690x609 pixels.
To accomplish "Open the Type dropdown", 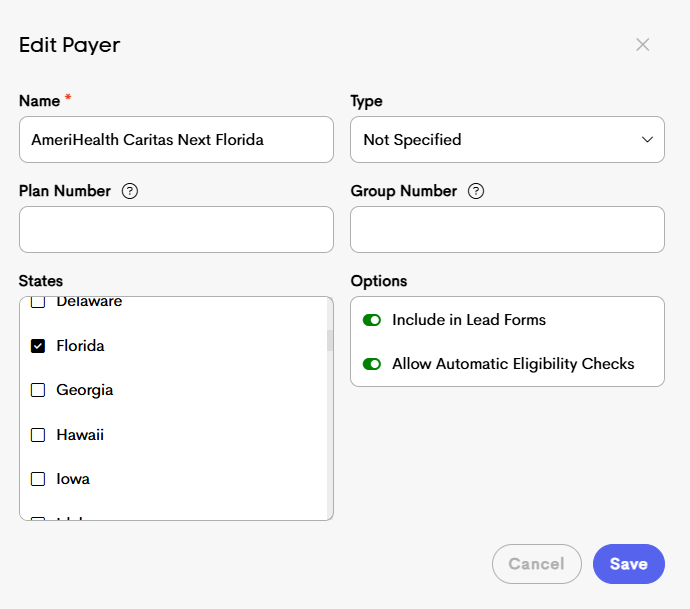I will [506, 140].
